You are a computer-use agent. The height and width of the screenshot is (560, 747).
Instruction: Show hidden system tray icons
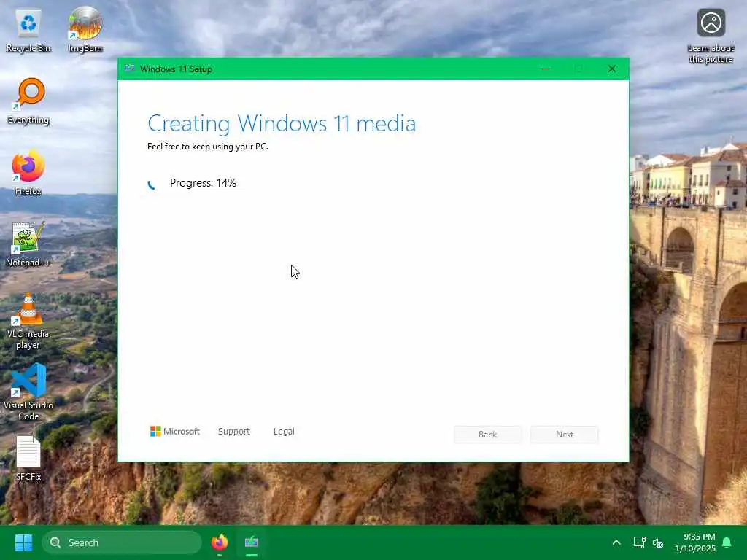[x=616, y=542]
